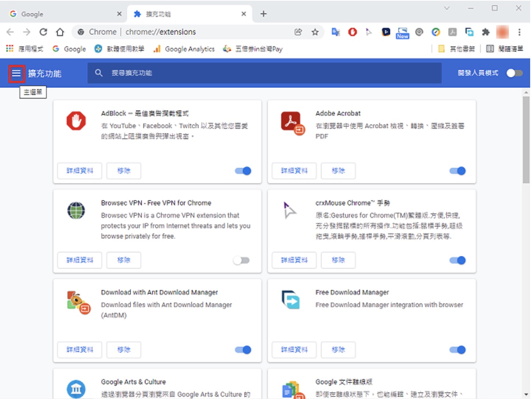Open the Chrome three-dot menu
Image resolution: width=532 pixels, height=399 pixels.
[519, 32]
